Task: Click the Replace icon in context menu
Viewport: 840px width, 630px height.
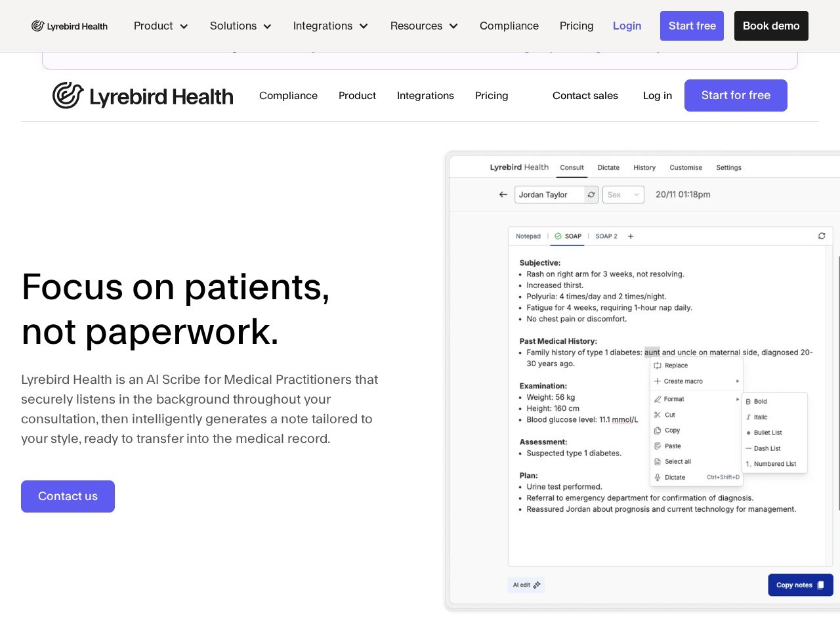Action: point(658,366)
